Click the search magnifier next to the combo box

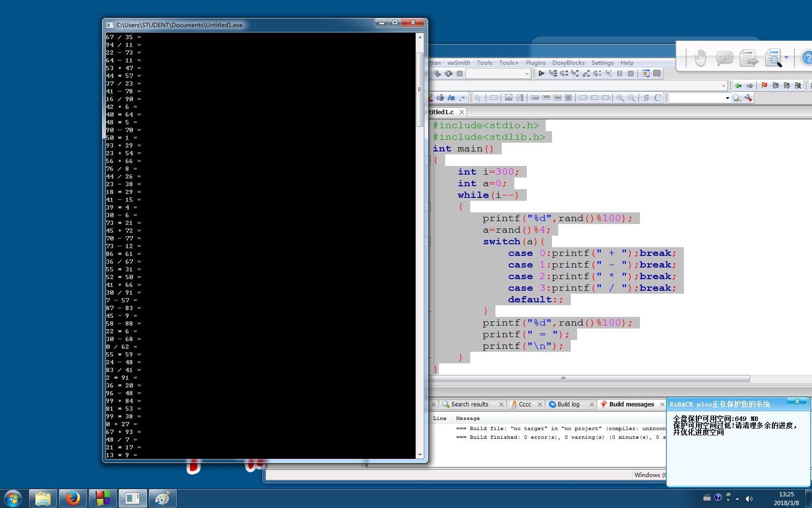[737, 98]
